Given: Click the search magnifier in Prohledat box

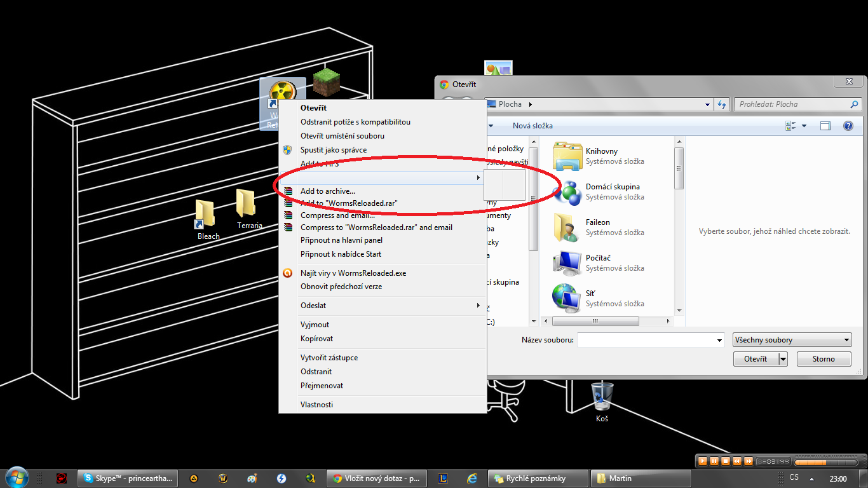Looking at the screenshot, I should point(855,104).
